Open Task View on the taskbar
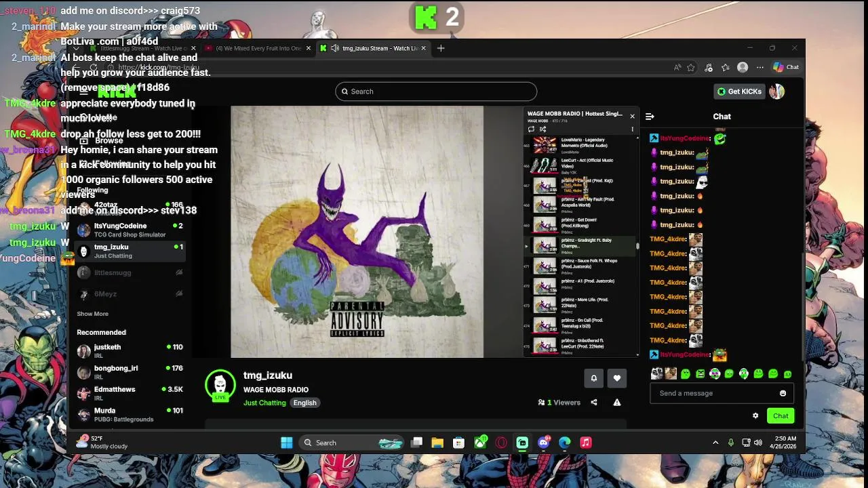Viewport: 868px width, 488px height. (x=416, y=443)
